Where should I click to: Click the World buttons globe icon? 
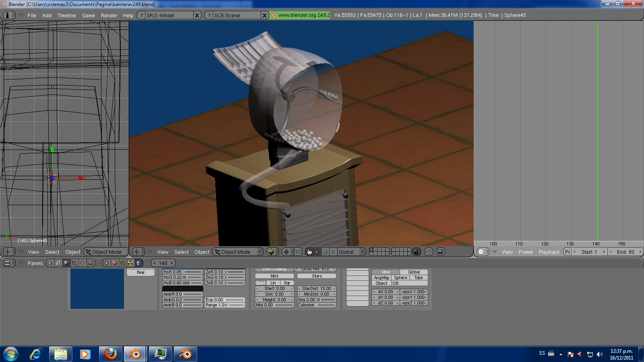pyautogui.click(x=139, y=263)
